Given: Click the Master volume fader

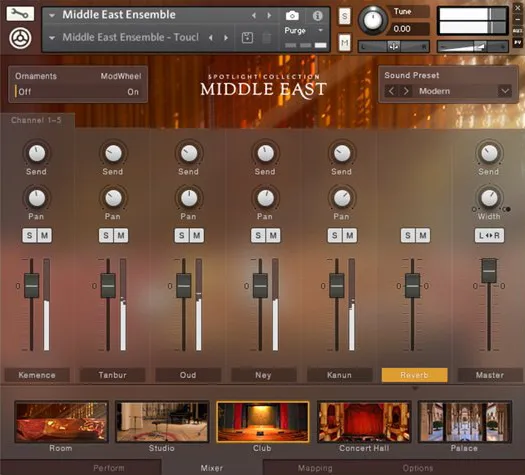Looking at the screenshot, I should (489, 270).
